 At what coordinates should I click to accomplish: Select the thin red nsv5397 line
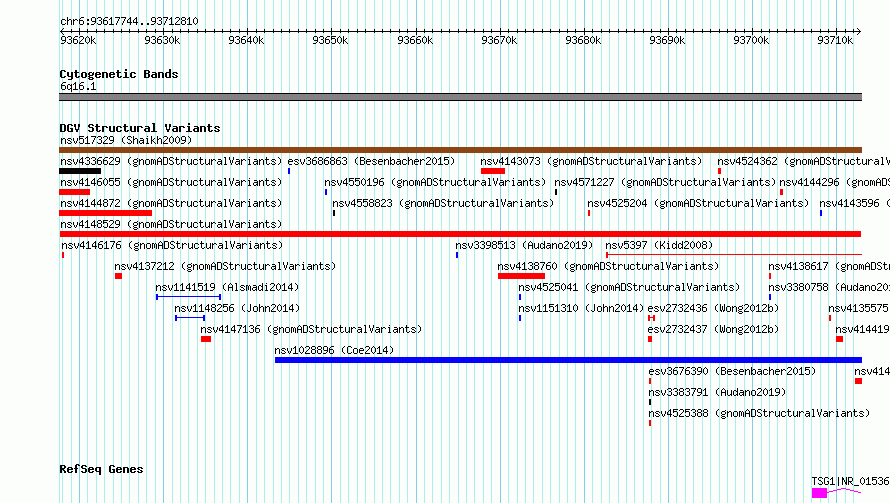coord(734,255)
